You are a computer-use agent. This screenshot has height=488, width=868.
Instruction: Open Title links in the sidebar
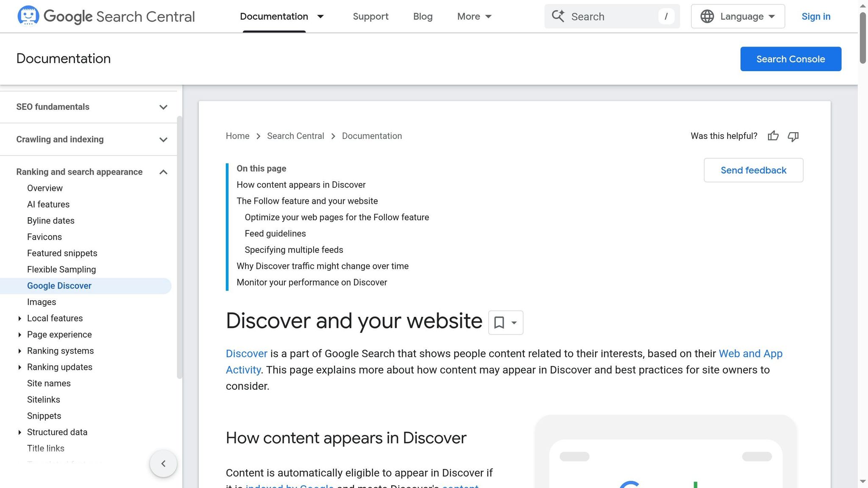coord(46,449)
